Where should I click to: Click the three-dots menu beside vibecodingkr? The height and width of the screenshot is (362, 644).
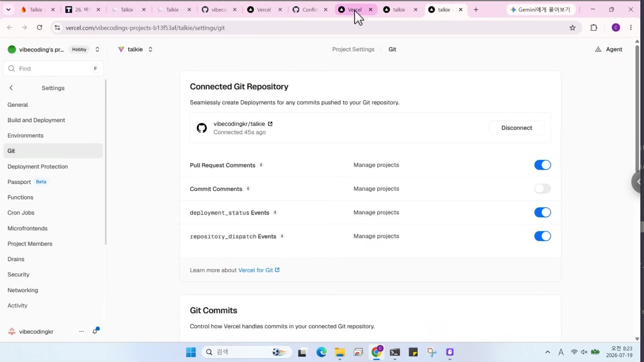(81, 332)
